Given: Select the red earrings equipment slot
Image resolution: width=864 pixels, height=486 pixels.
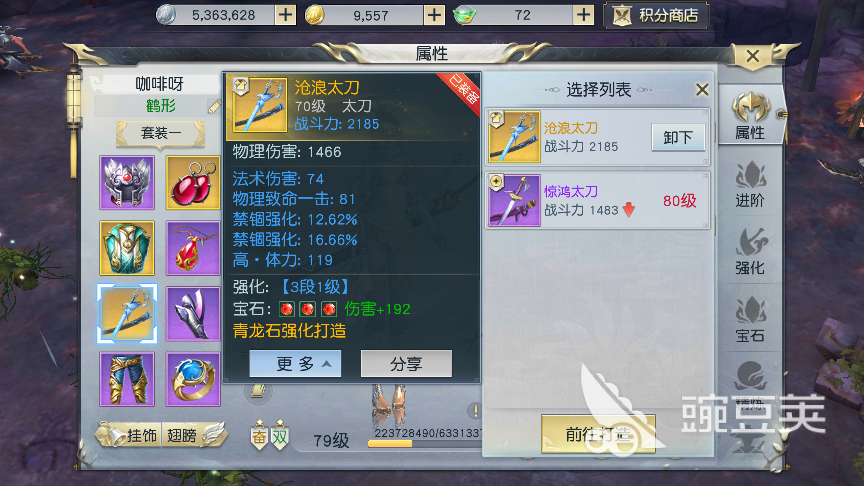Looking at the screenshot, I should (193, 182).
